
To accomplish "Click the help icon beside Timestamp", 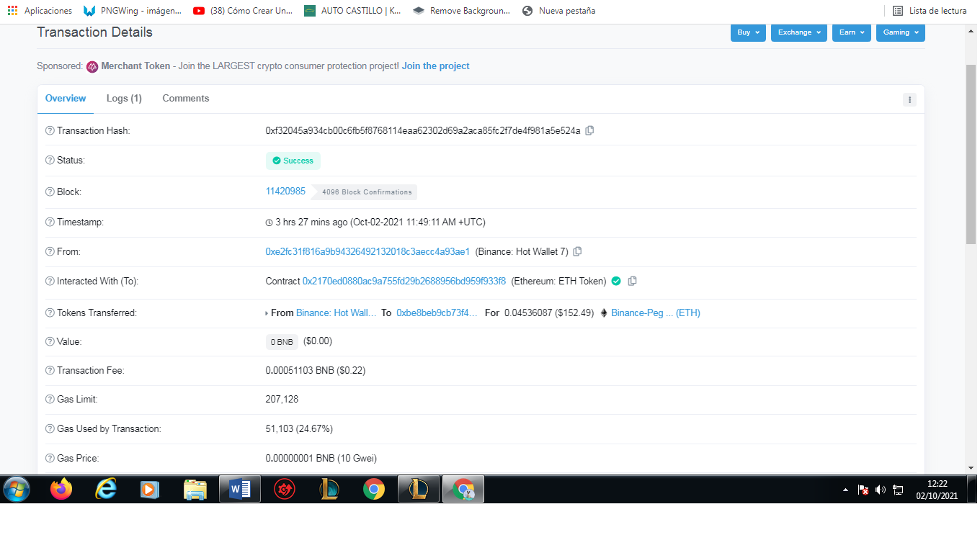I will [50, 222].
